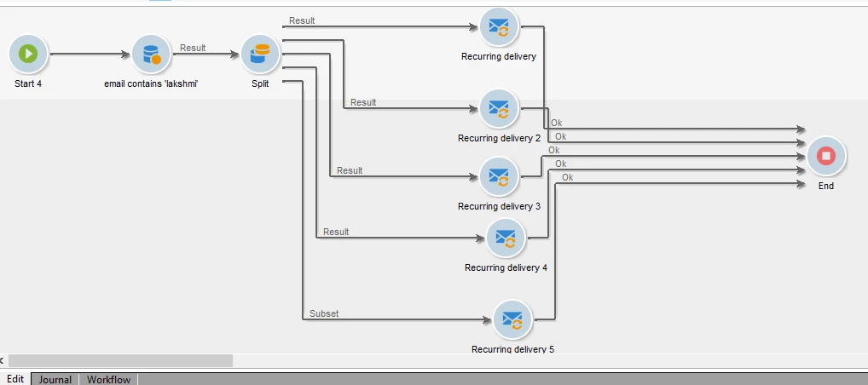Image resolution: width=868 pixels, height=385 pixels.
Task: Click 'Result' label leading to Recurring delivery 2
Action: pyautogui.click(x=363, y=102)
